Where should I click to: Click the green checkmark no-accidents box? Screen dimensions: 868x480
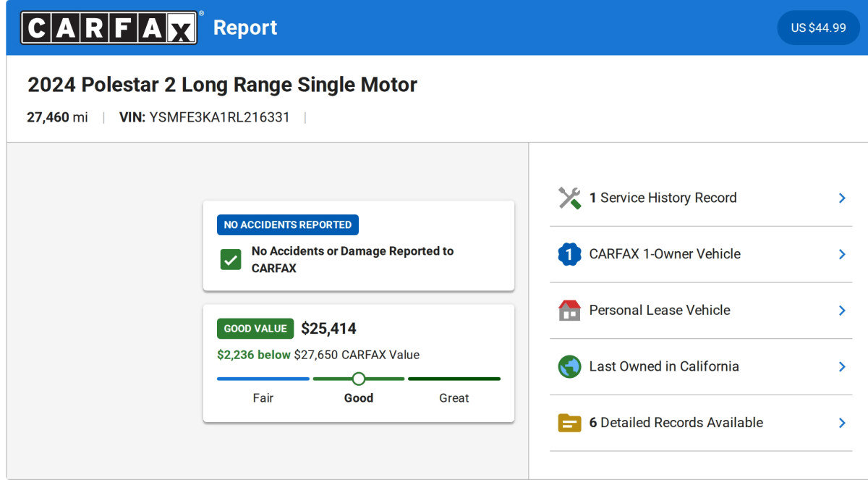pyautogui.click(x=231, y=259)
